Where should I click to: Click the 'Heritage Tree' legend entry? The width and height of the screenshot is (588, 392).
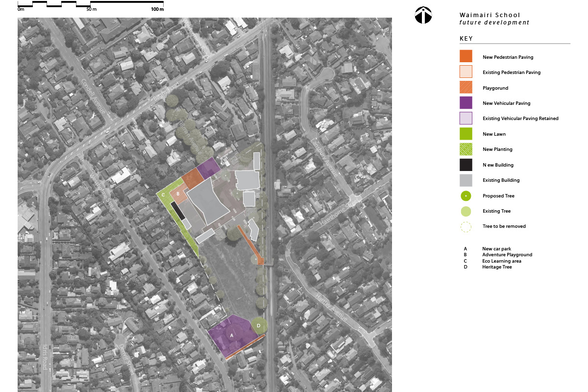coord(497,267)
